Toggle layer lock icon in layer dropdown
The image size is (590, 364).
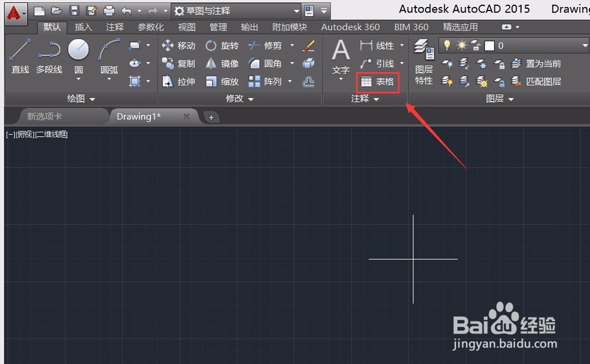point(476,45)
